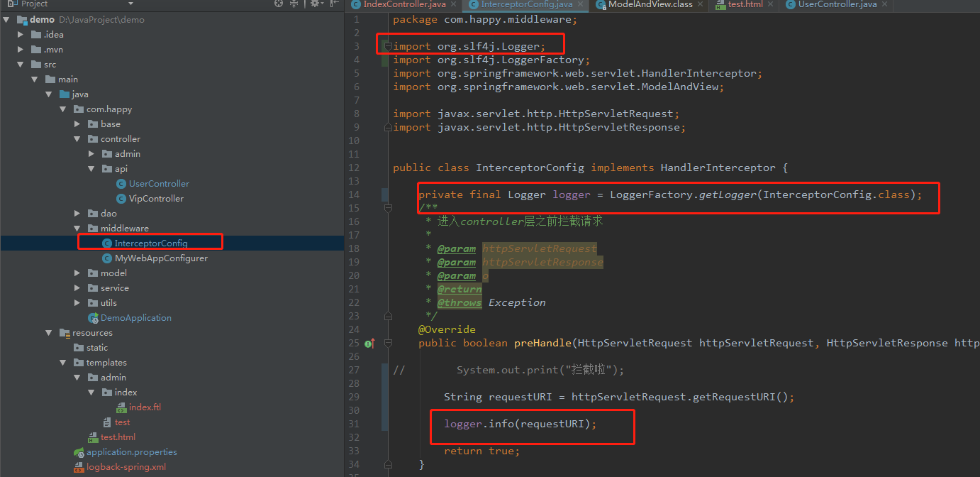The image size is (980, 477).
Task: Collapse the java folder
Action: coord(49,94)
